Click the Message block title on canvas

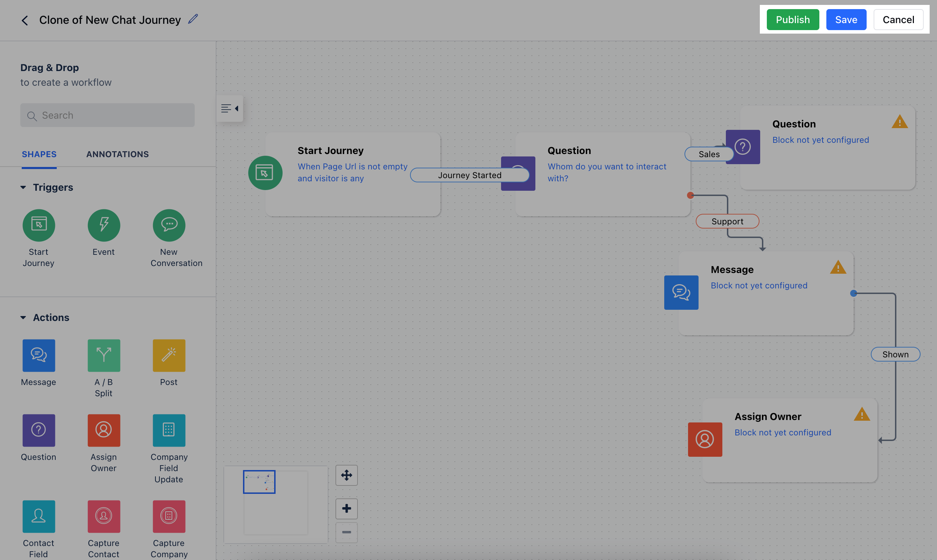coord(731,269)
